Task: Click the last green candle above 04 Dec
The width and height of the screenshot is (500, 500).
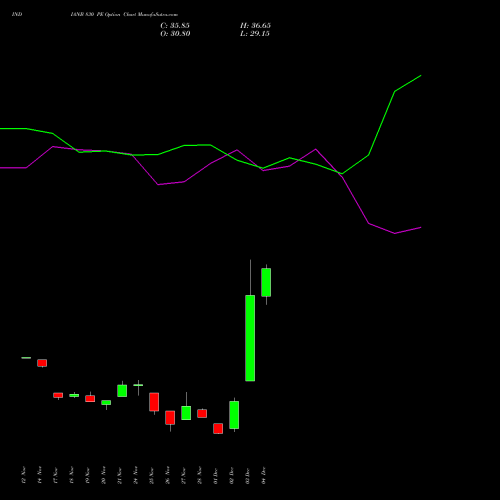Action: coord(266,282)
